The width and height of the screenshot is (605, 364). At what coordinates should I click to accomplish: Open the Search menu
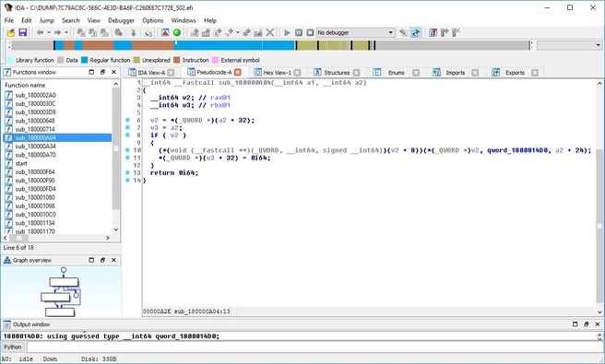click(71, 20)
